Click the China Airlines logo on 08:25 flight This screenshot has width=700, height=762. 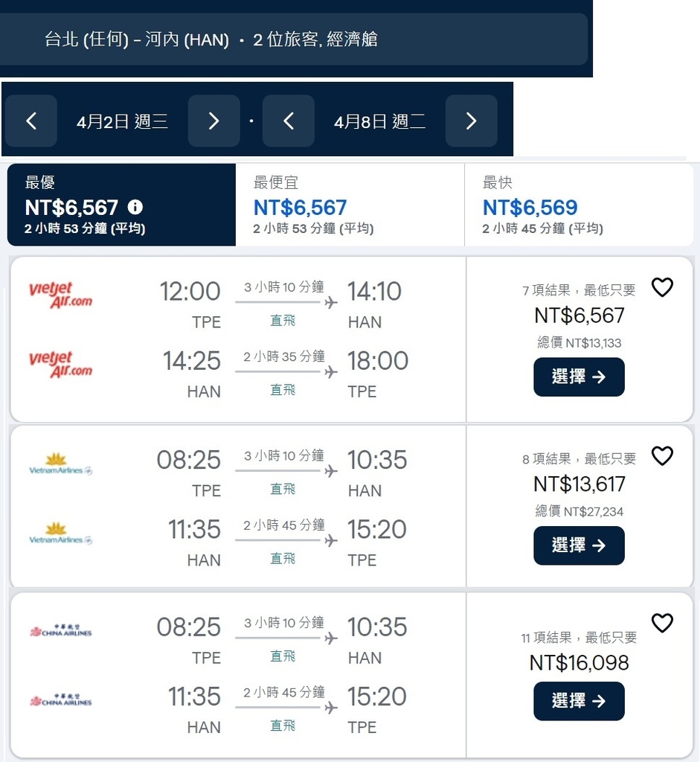coord(61,631)
